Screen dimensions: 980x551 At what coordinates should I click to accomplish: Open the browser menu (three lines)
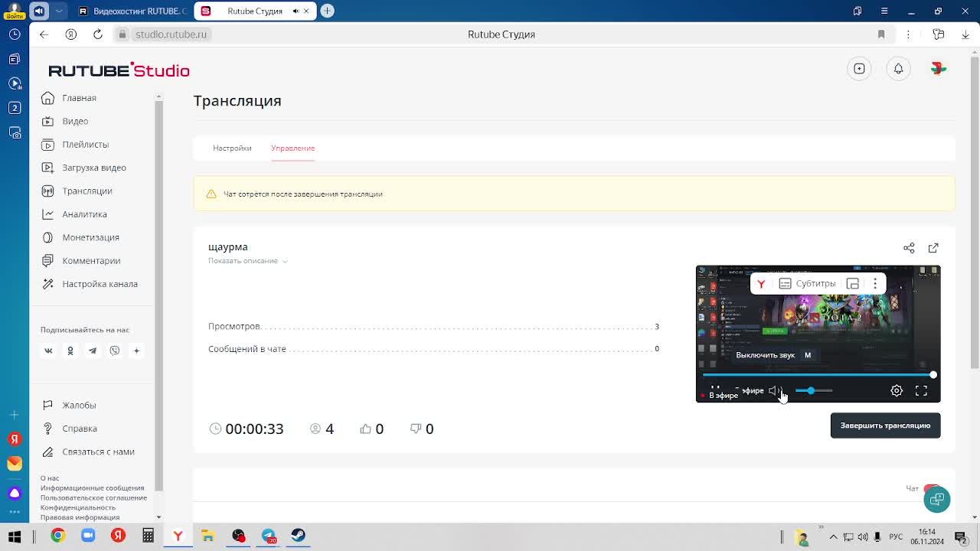pos(884,11)
